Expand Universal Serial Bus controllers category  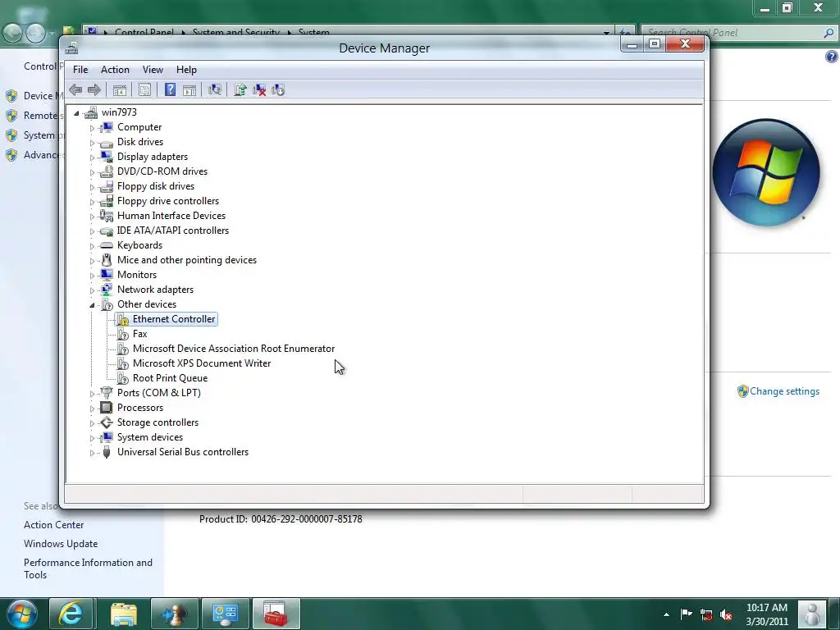tap(92, 453)
